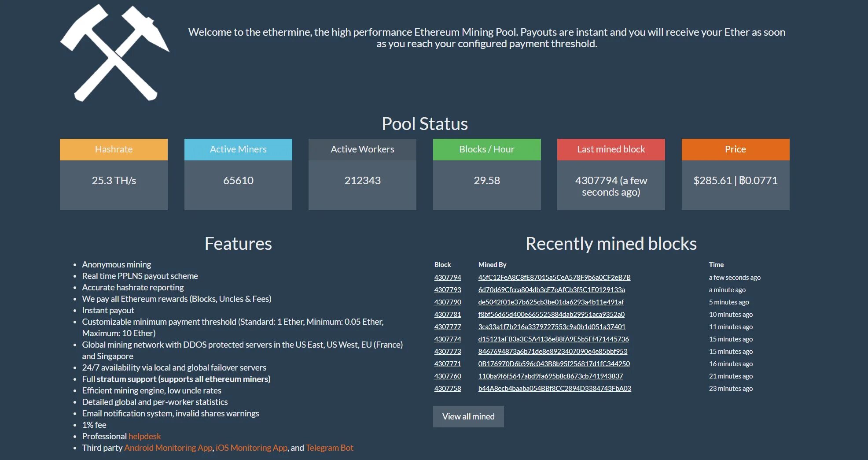This screenshot has width=868, height=460.
Task: Click the Mined By column header
Action: [492, 265]
